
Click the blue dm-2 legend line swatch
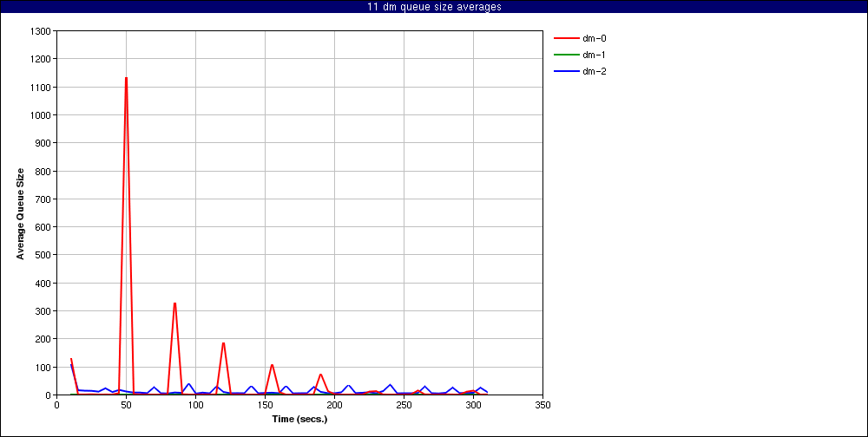(x=566, y=71)
